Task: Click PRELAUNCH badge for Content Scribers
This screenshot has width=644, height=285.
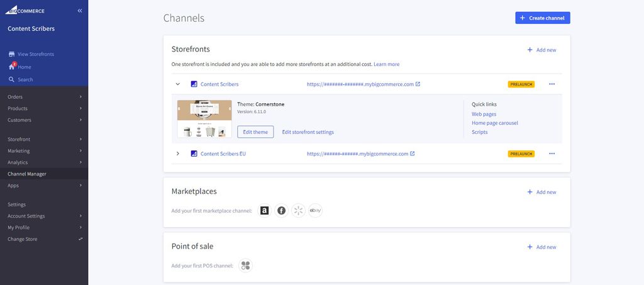Action: [x=521, y=84]
